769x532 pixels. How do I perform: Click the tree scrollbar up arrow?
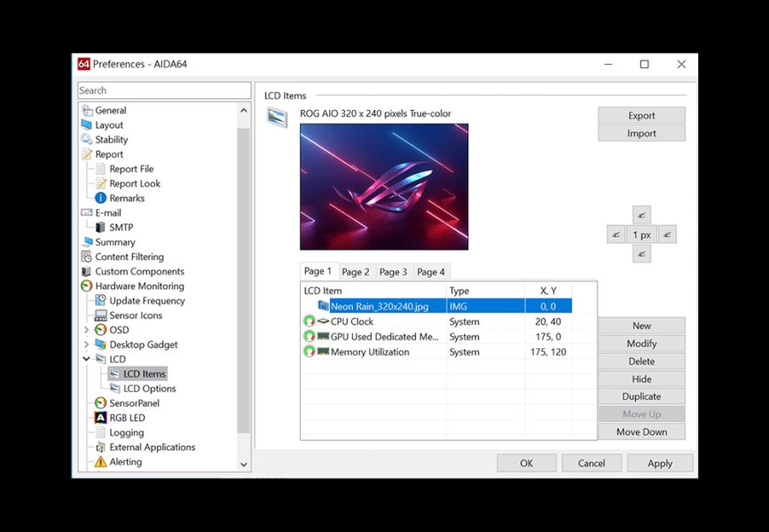pos(244,110)
